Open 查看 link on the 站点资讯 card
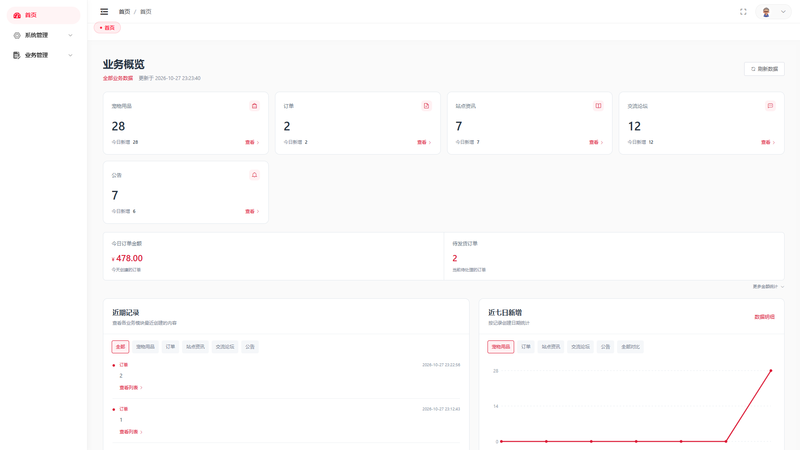 tap(596, 142)
